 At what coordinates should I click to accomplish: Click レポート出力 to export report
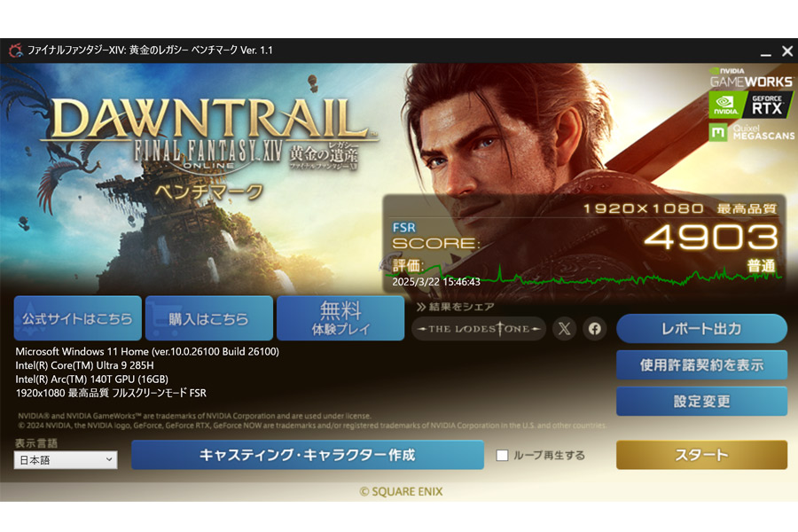[701, 329]
